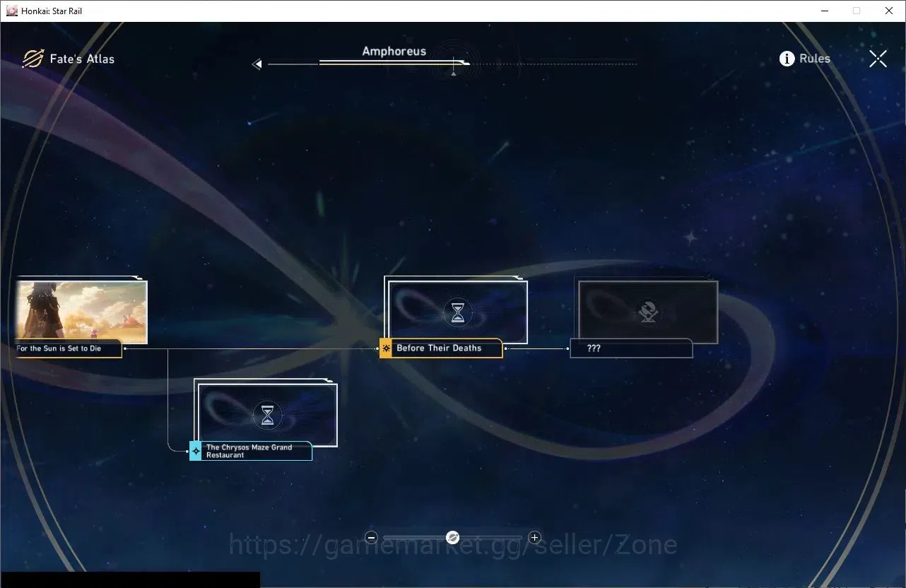Click the Rules text label

click(x=815, y=59)
